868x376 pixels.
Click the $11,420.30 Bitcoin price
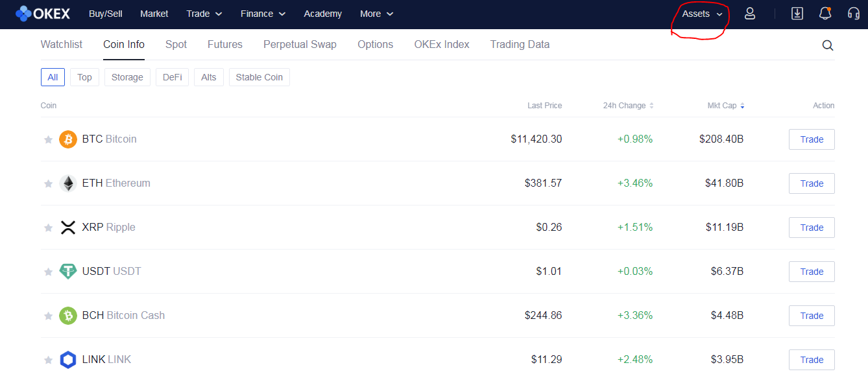[536, 139]
